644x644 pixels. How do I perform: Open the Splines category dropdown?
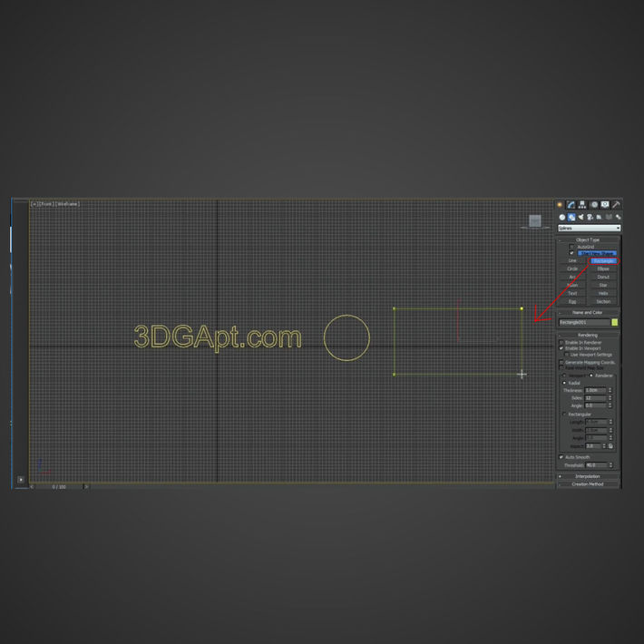[x=589, y=228]
